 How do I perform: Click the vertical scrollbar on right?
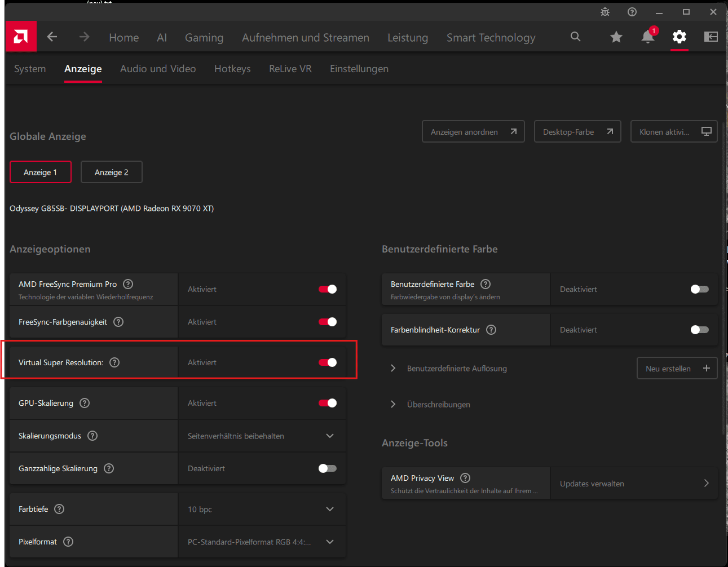[x=723, y=277]
